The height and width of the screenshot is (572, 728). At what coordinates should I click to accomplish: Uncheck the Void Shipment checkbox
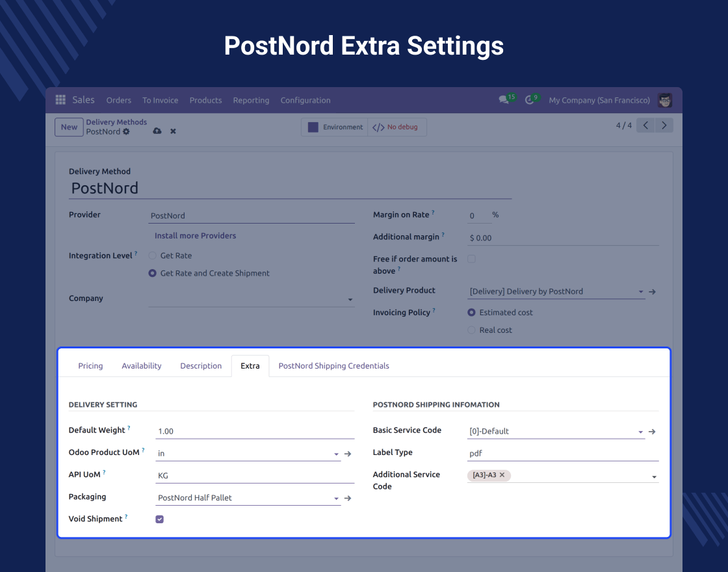coord(159,519)
